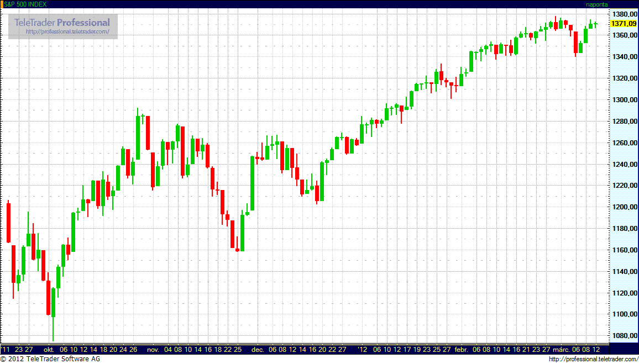This screenshot has height=364, width=639.
Task: Select the 'febr.' month marker on time axis
Action: [x=461, y=350]
